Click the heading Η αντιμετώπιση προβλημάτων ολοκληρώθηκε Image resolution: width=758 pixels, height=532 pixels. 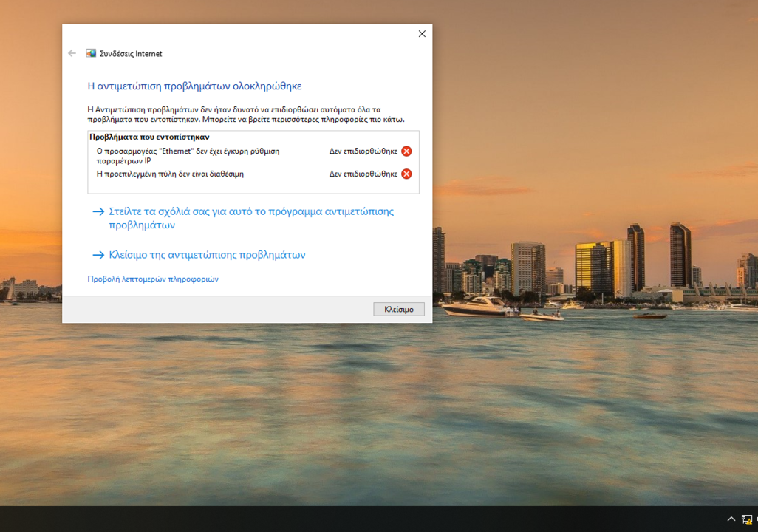pos(194,86)
